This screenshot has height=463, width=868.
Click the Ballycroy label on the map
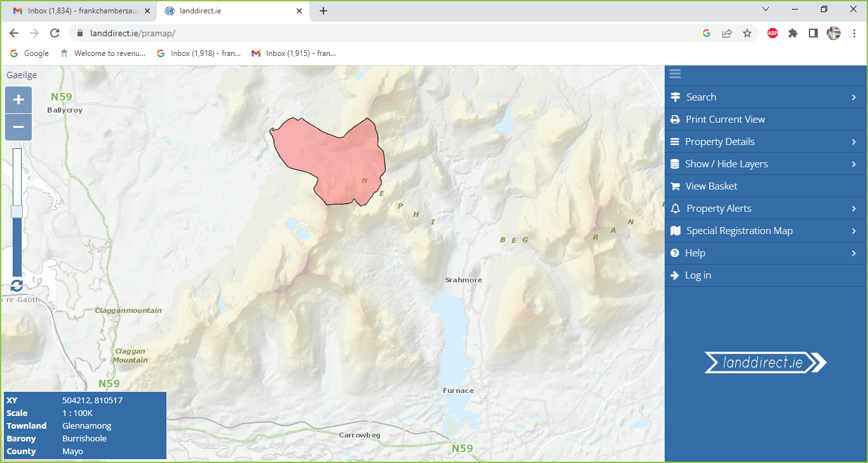click(x=65, y=110)
